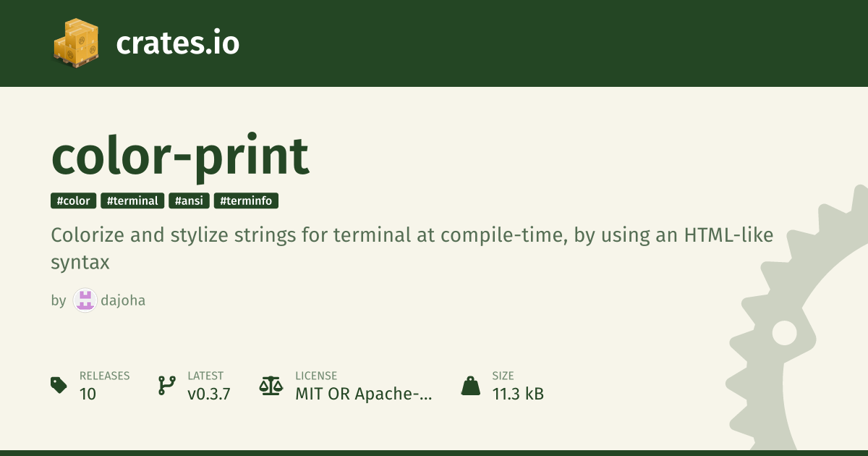Click the crates.io boxes logo icon
The width and height of the screenshot is (868, 456).
(x=75, y=43)
